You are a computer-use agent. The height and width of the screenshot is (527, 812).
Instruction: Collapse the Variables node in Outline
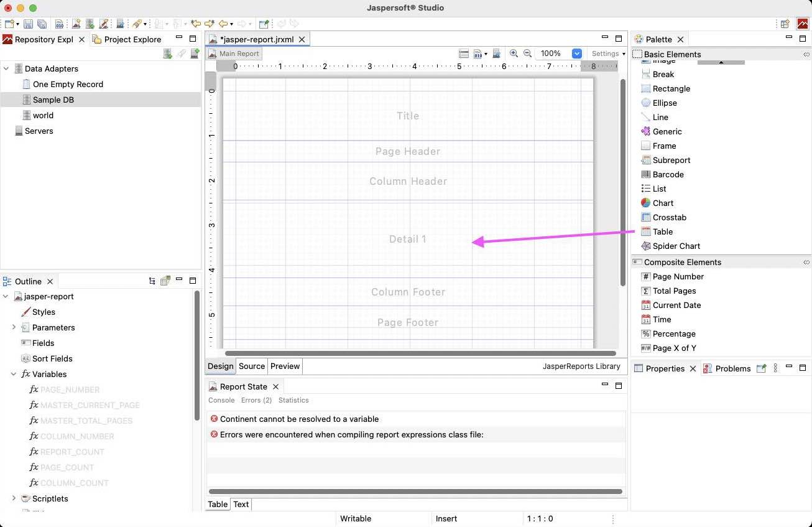(x=14, y=374)
